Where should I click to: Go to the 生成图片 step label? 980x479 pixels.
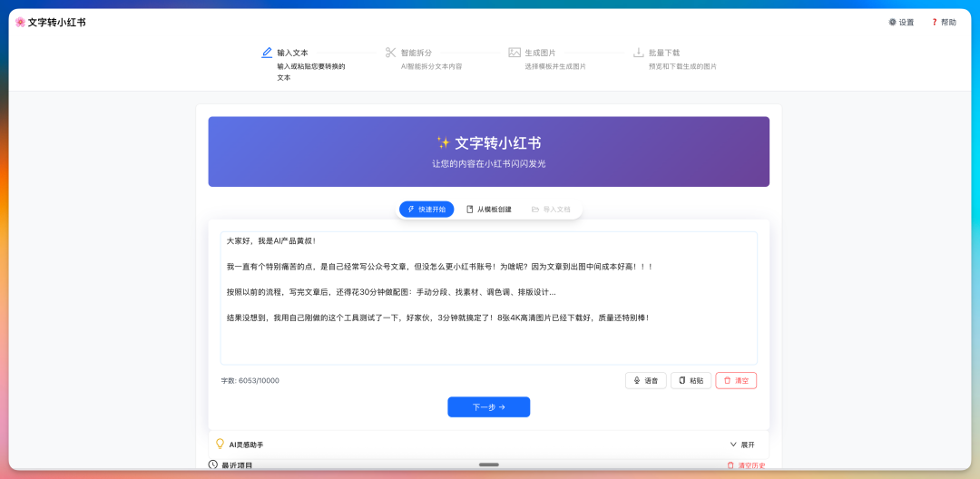[540, 54]
